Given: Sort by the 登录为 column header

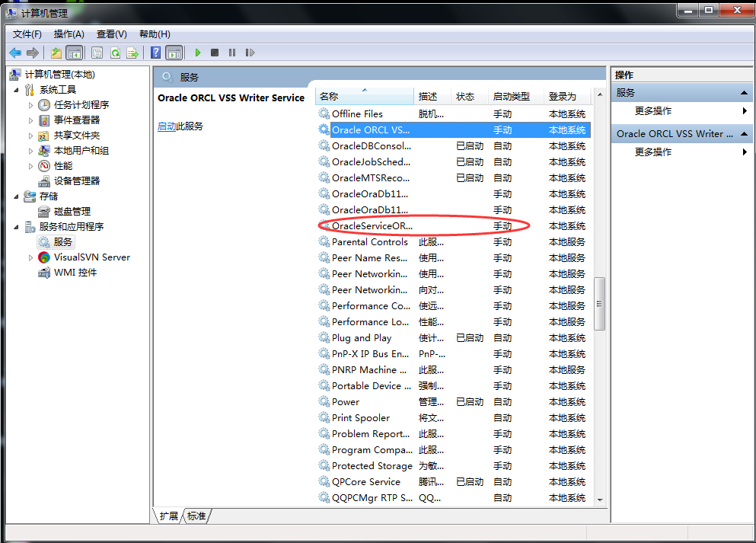Looking at the screenshot, I should (x=567, y=97).
